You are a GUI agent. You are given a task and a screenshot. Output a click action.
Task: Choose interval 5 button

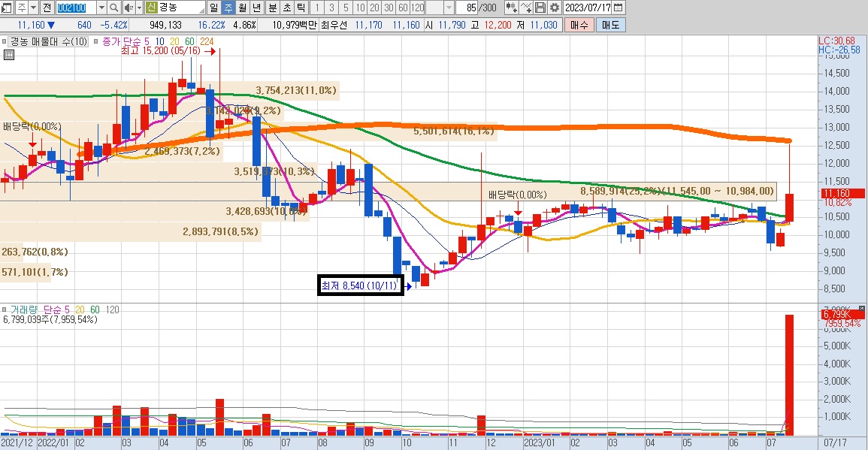(x=346, y=8)
